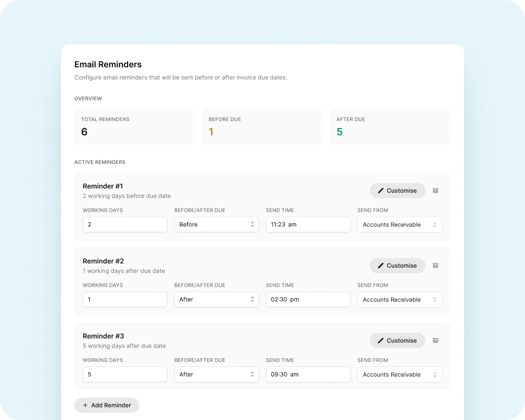The height and width of the screenshot is (420, 525).
Task: Click the 11:23 am send time field
Action: (x=308, y=225)
